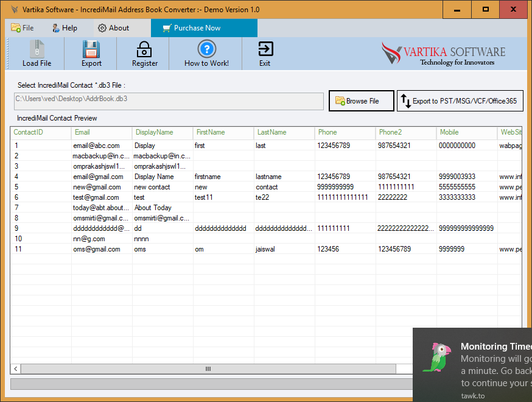This screenshot has height=402, width=532.
Task: Click the scrollbar left arrow
Action: (16, 368)
